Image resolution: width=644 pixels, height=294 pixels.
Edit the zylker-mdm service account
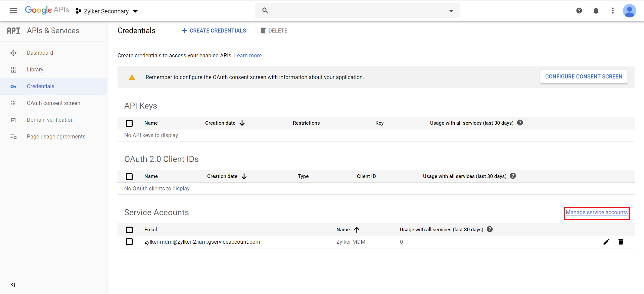point(606,242)
